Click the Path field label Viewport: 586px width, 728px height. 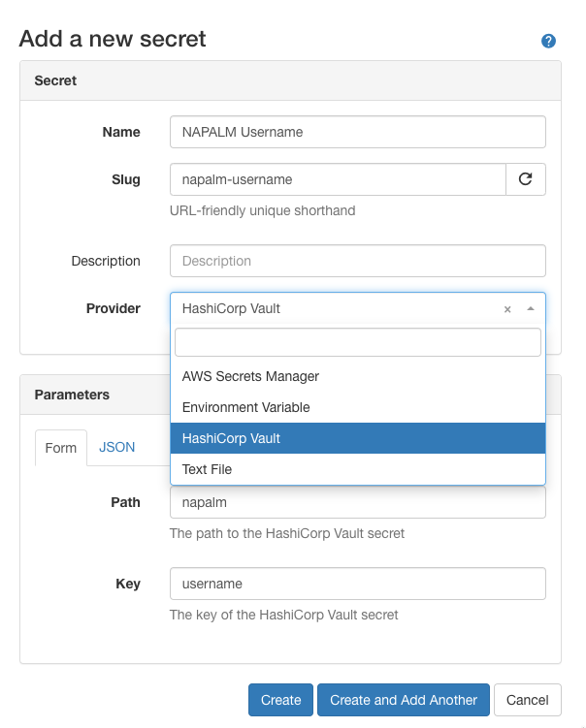tap(125, 502)
